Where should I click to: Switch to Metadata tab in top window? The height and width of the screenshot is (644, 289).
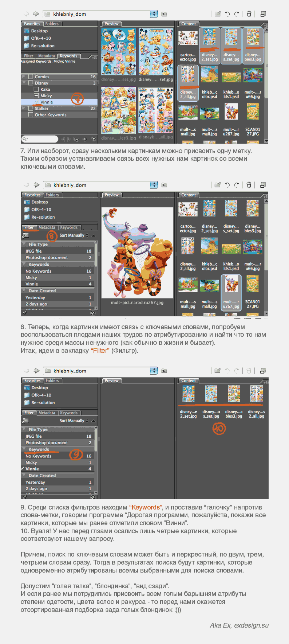(x=47, y=56)
